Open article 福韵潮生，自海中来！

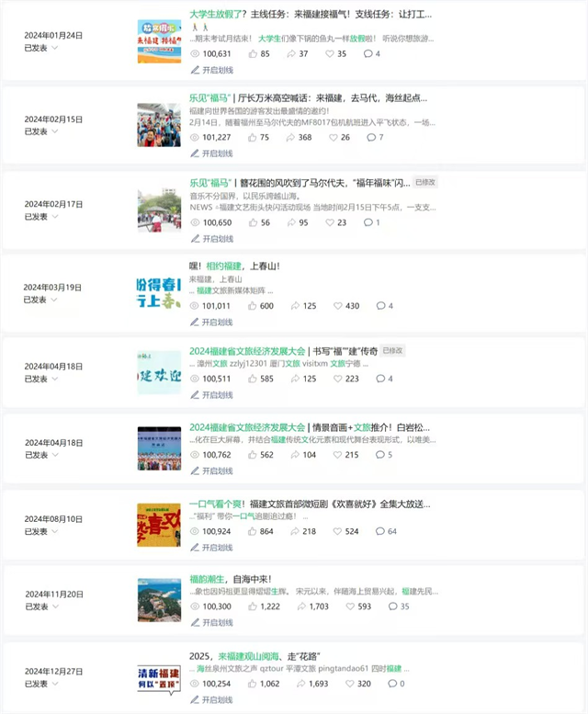231,579
